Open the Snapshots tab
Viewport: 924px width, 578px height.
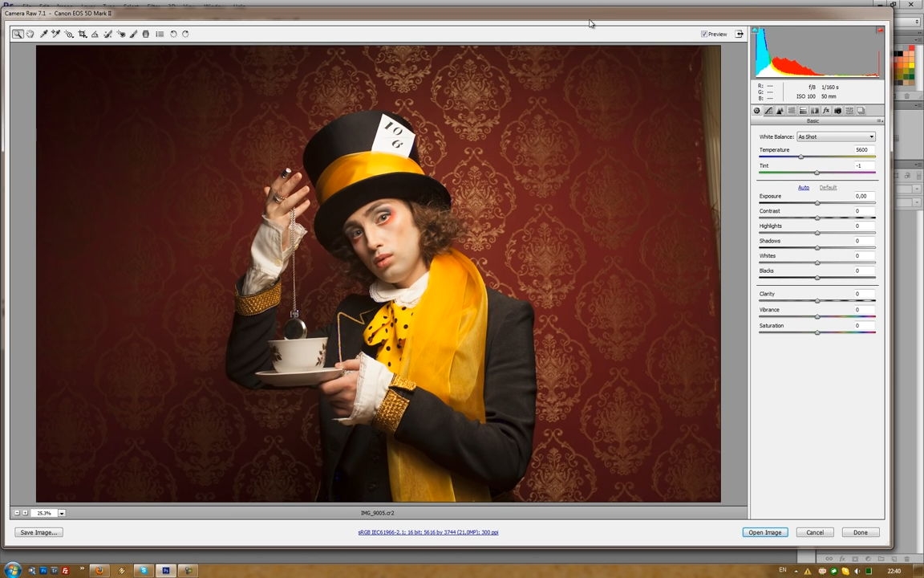click(x=861, y=110)
